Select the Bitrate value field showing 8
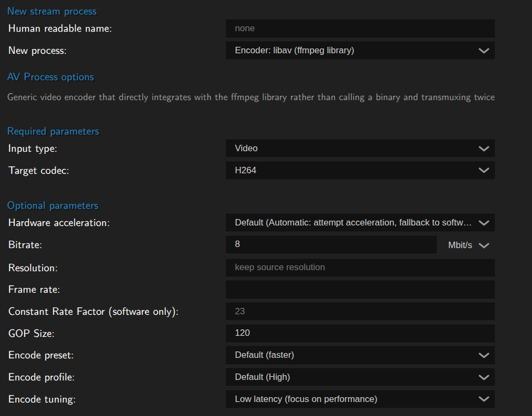This screenshot has width=532, height=416. pyautogui.click(x=331, y=244)
